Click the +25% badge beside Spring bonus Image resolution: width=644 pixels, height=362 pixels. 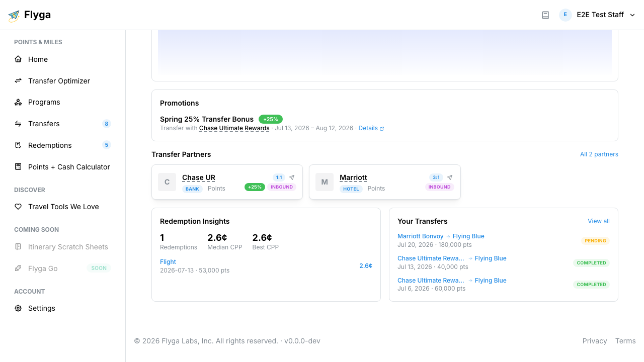(271, 119)
